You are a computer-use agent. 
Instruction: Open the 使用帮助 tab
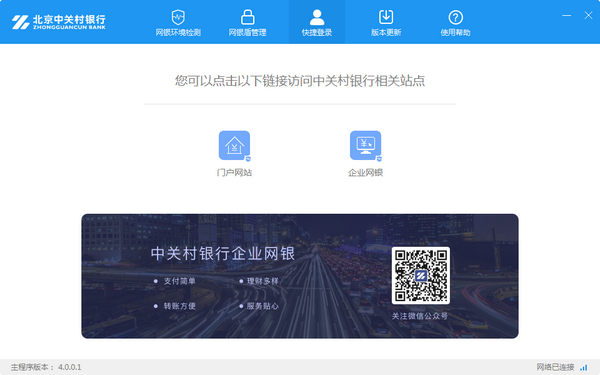[x=455, y=23]
